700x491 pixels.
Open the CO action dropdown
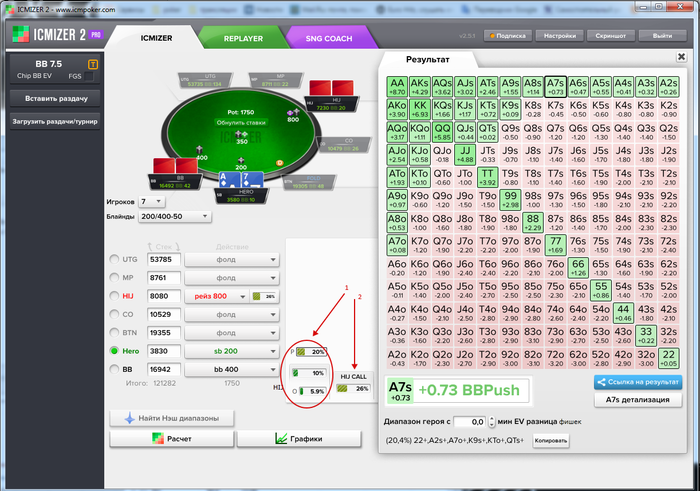click(232, 315)
